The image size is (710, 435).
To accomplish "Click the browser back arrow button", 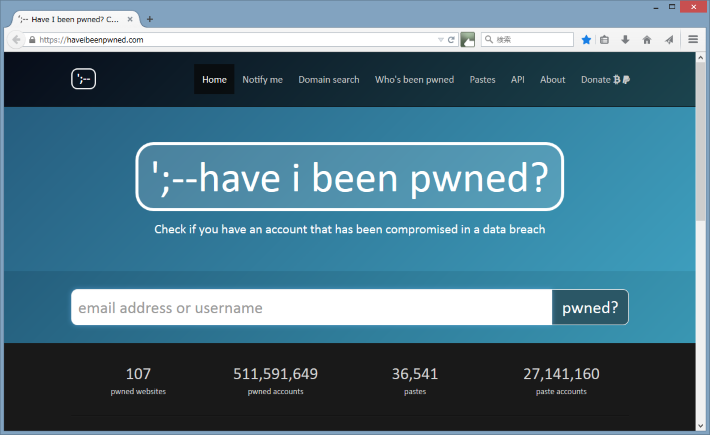I will tap(16, 40).
